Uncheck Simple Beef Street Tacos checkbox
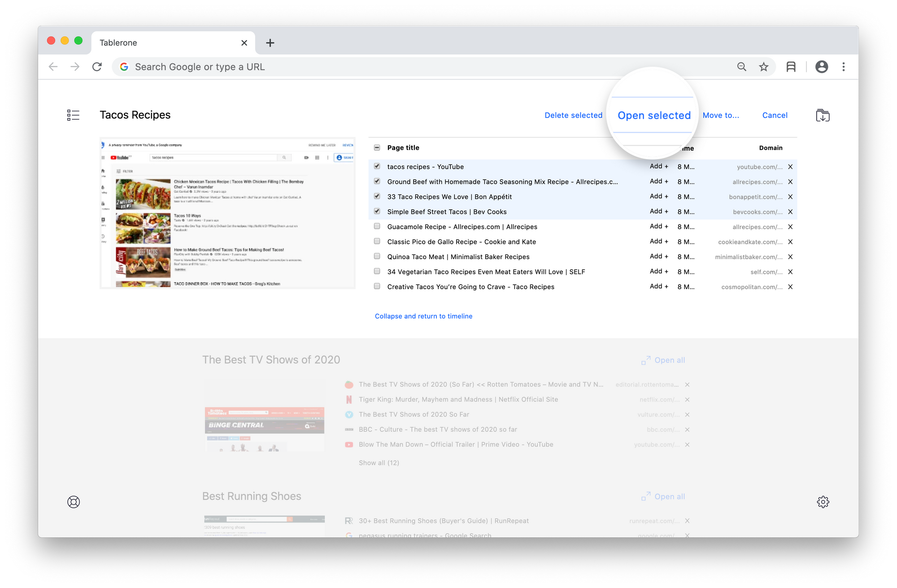897x588 pixels. point(377,212)
